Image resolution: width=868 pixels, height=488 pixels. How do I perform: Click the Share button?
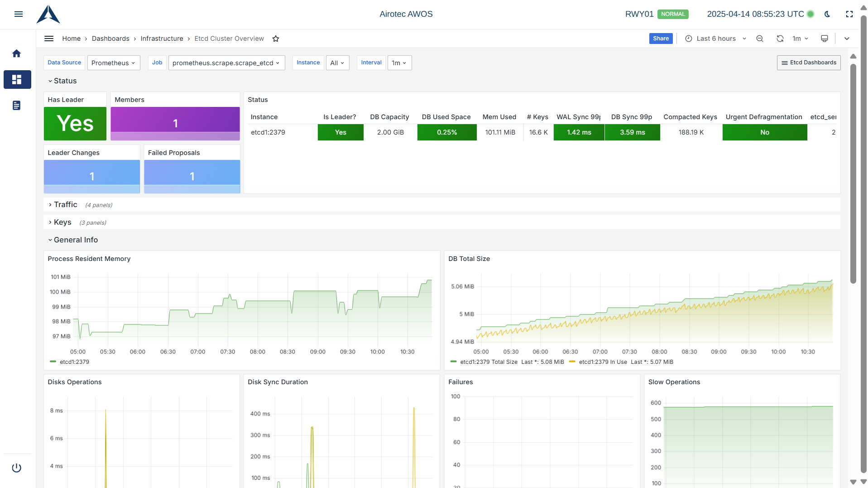661,39
